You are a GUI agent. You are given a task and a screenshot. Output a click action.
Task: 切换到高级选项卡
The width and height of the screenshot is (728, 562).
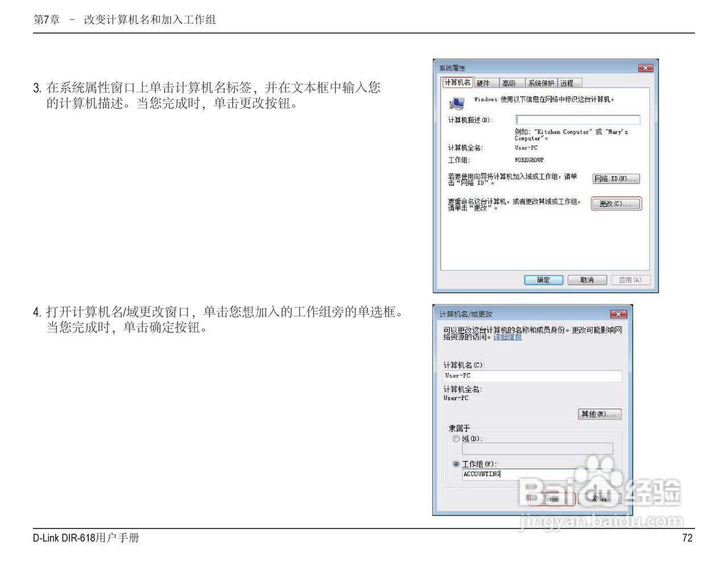point(510,82)
